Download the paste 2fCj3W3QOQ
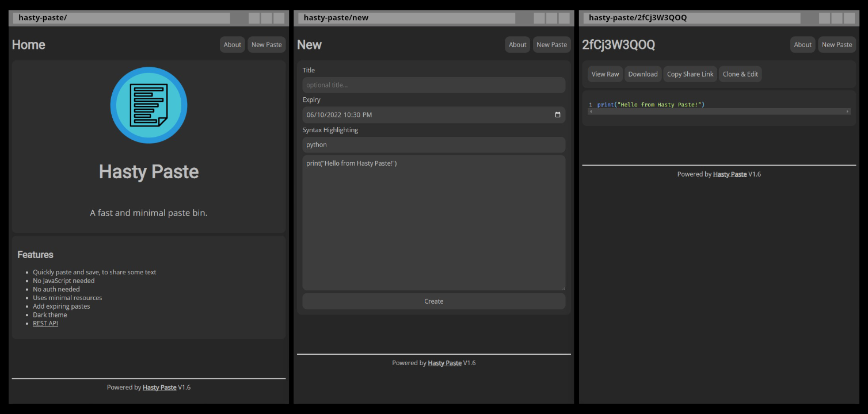Viewport: 868px width, 414px height. [x=642, y=74]
